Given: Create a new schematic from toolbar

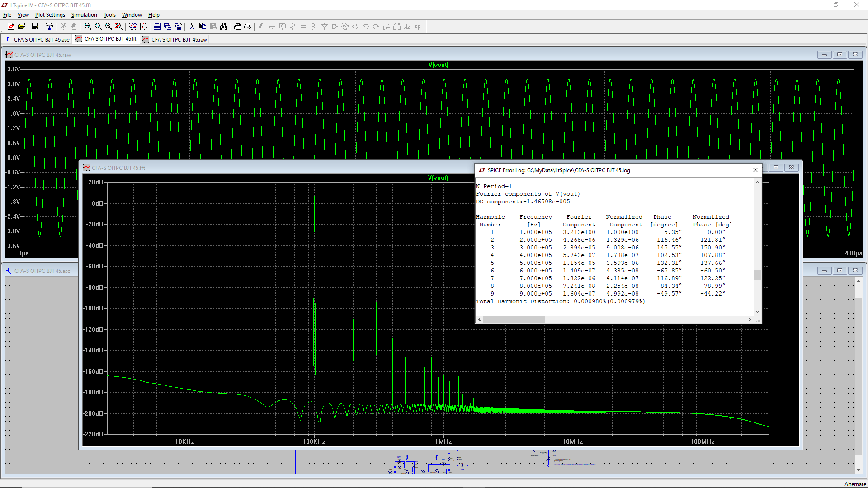Looking at the screenshot, I should pos(11,27).
